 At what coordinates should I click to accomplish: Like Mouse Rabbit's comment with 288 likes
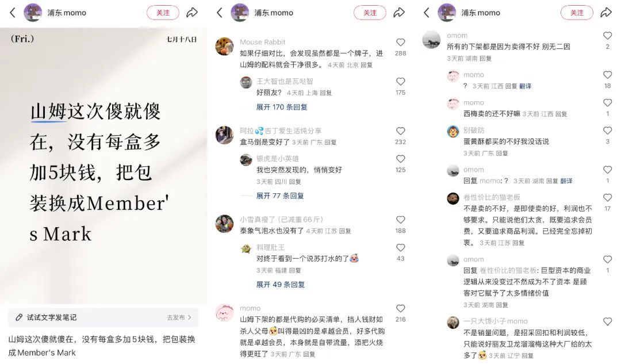point(400,43)
